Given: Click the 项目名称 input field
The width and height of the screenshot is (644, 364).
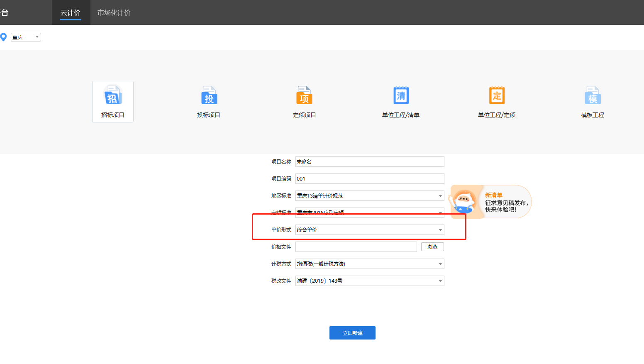Looking at the screenshot, I should (370, 161).
